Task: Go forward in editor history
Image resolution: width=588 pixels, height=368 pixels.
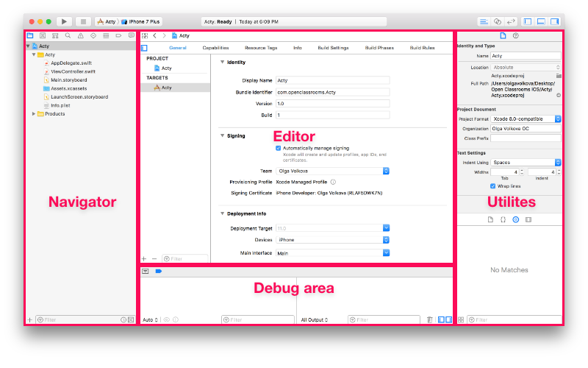Action: point(164,35)
